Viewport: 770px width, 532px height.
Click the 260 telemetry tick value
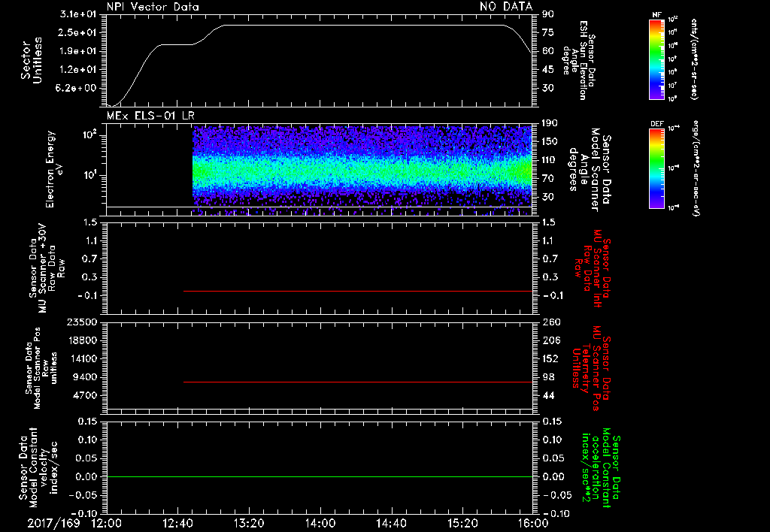pos(551,322)
